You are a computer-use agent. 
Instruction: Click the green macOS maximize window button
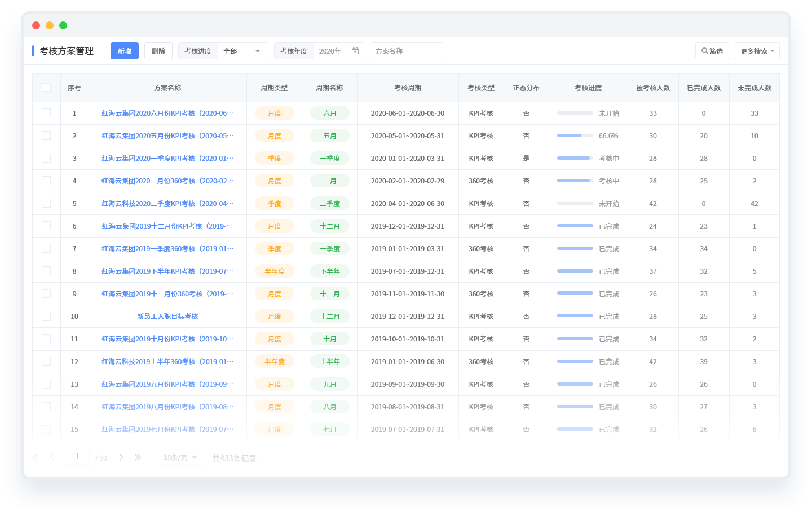(x=63, y=25)
